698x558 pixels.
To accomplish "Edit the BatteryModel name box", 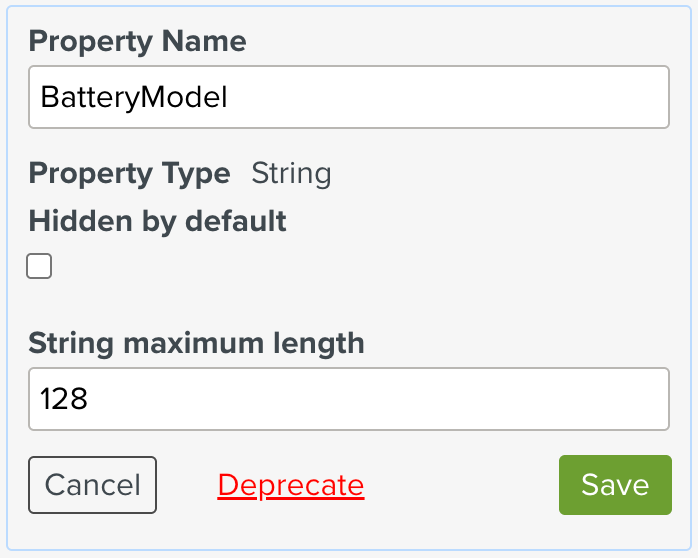I will click(x=348, y=97).
